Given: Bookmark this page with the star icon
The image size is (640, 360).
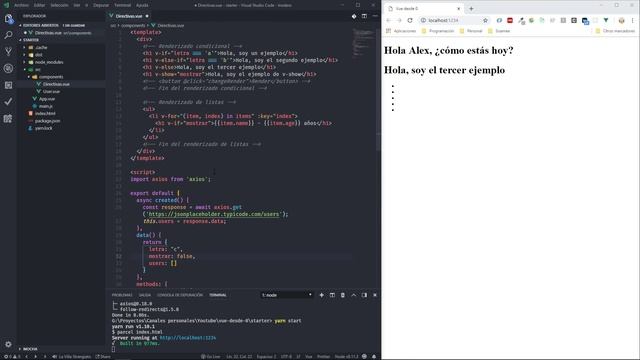Looking at the screenshot, I should [485, 20].
